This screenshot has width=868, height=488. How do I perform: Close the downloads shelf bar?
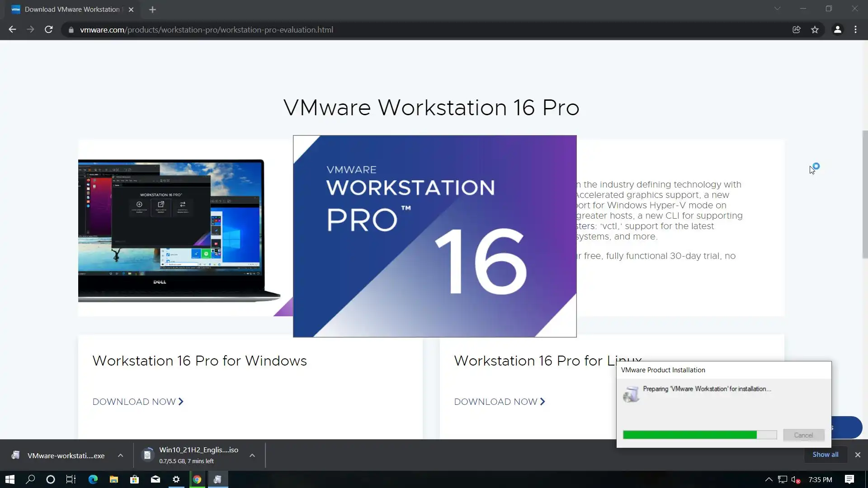coord(858,455)
